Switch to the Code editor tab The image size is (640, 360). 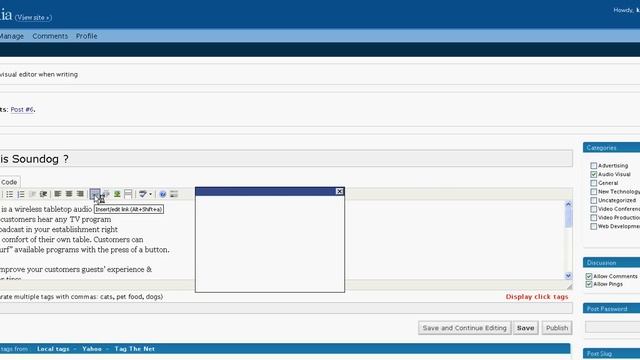click(9, 182)
